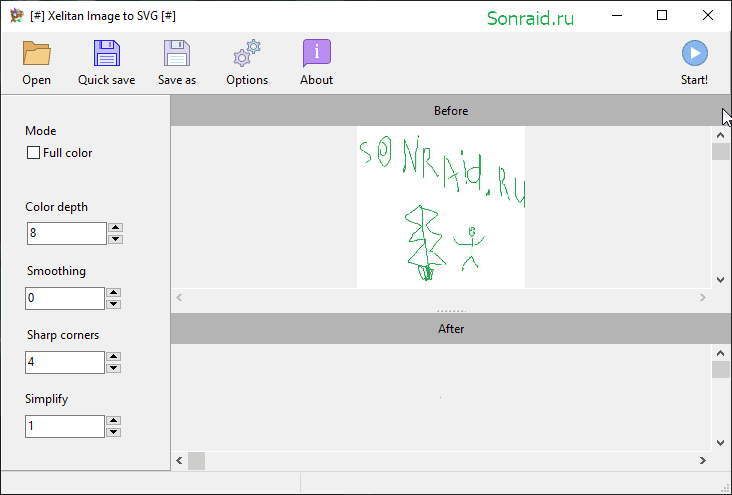Click the After panel scroll left arrow
The image size is (732, 495).
click(179, 460)
